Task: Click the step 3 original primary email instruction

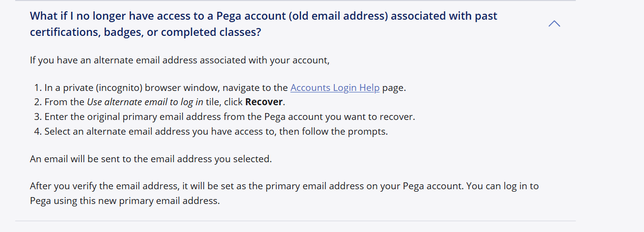Action: pos(229,117)
